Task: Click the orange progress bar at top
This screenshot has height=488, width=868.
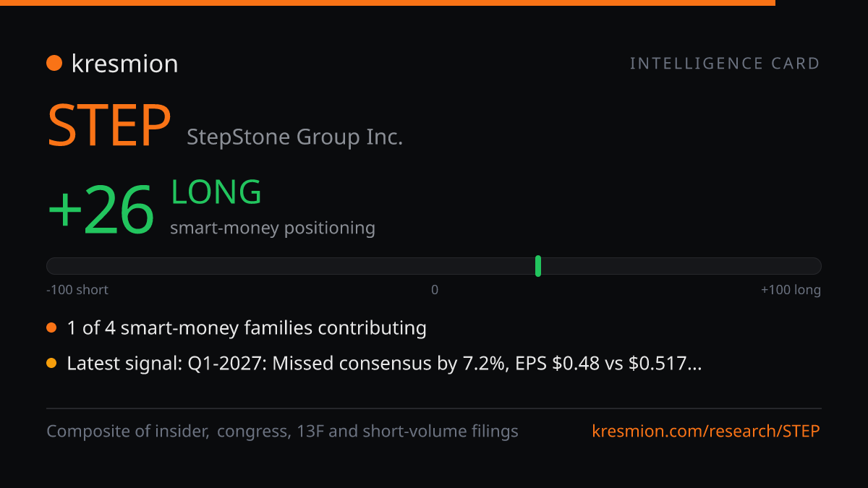Action: point(388,3)
